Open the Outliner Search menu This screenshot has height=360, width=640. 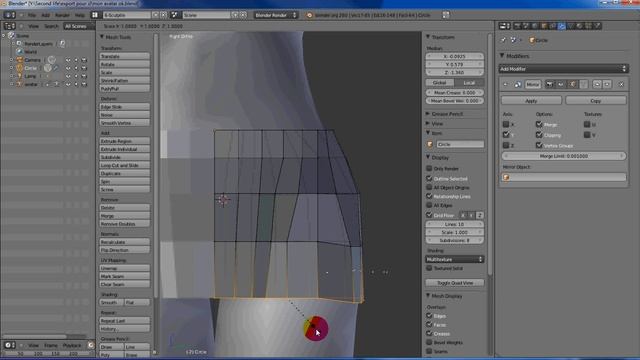point(51,27)
